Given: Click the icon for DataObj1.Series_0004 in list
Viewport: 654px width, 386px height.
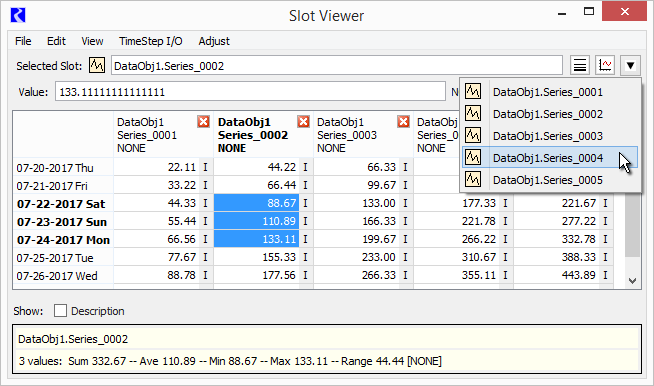Looking at the screenshot, I should pos(473,157).
